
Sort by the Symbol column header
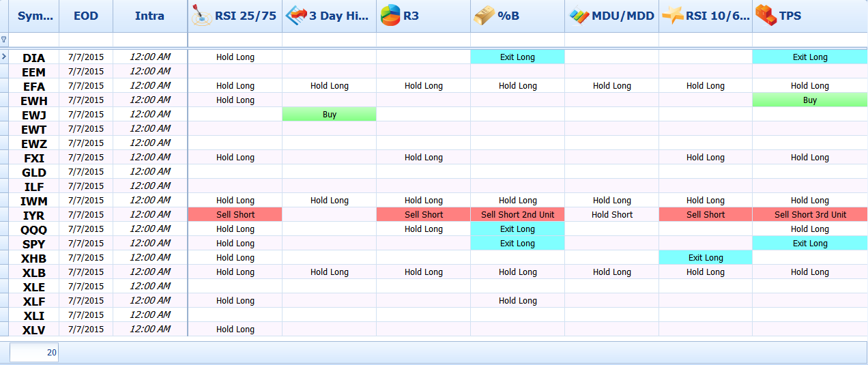[x=34, y=16]
